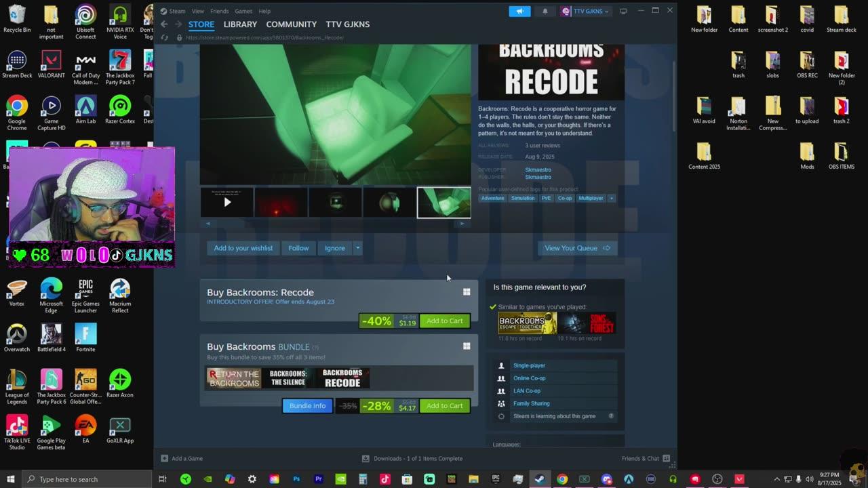Viewport: 868px width, 488px height.
Task: Open the Single-player feature link
Action: [529, 366]
